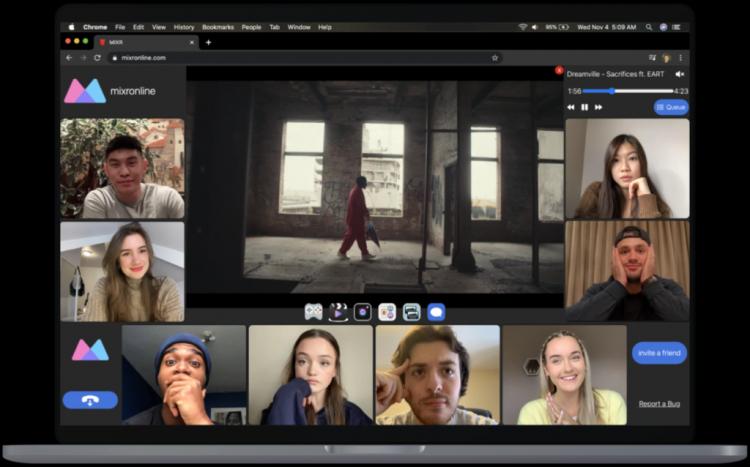Open Spotlight search

tap(649, 27)
